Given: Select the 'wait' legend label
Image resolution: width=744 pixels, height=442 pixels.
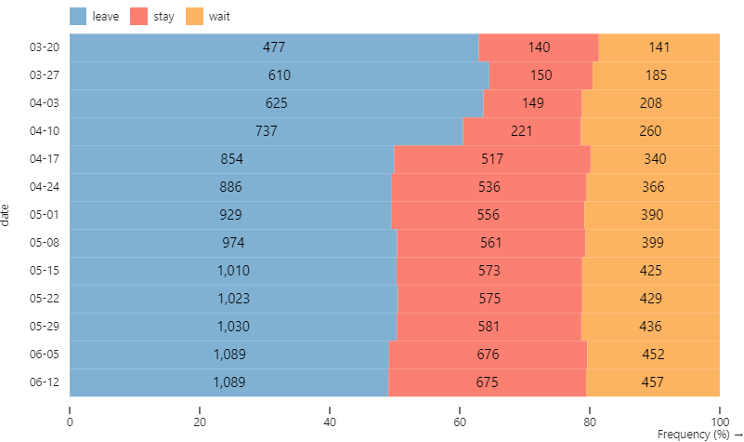Looking at the screenshot, I should coord(219,16).
